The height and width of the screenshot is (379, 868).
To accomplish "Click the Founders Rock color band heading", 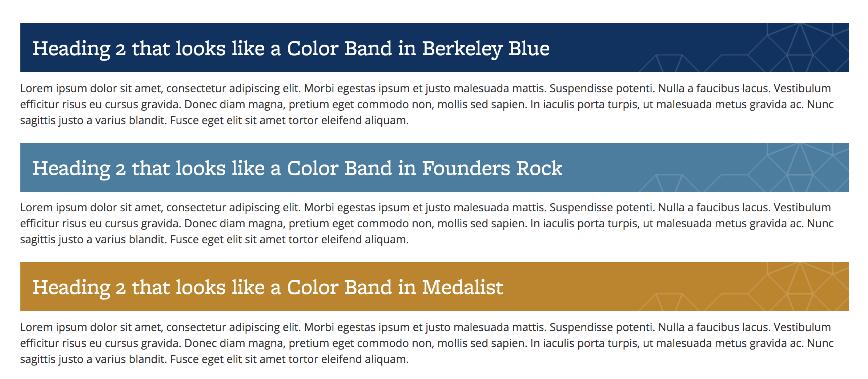I will click(x=297, y=168).
